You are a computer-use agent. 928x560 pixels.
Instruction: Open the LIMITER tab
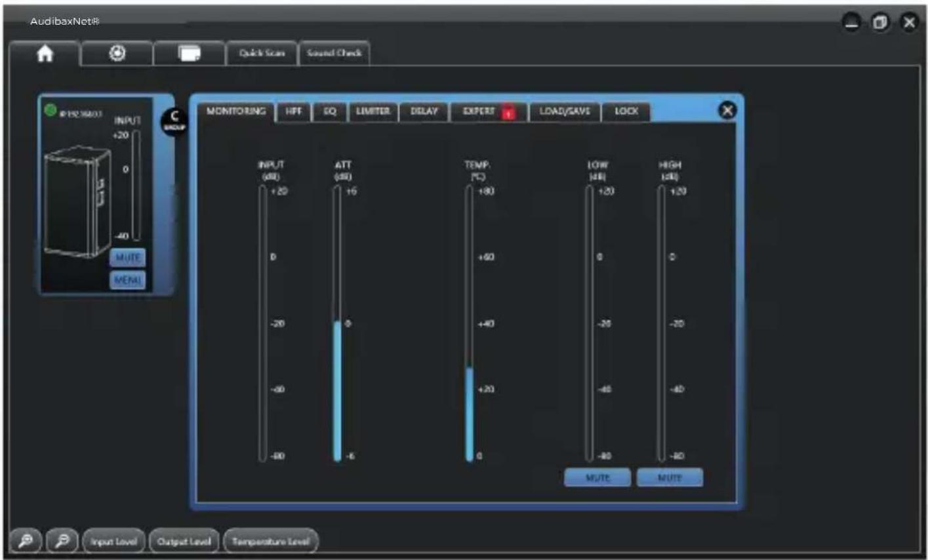point(373,111)
